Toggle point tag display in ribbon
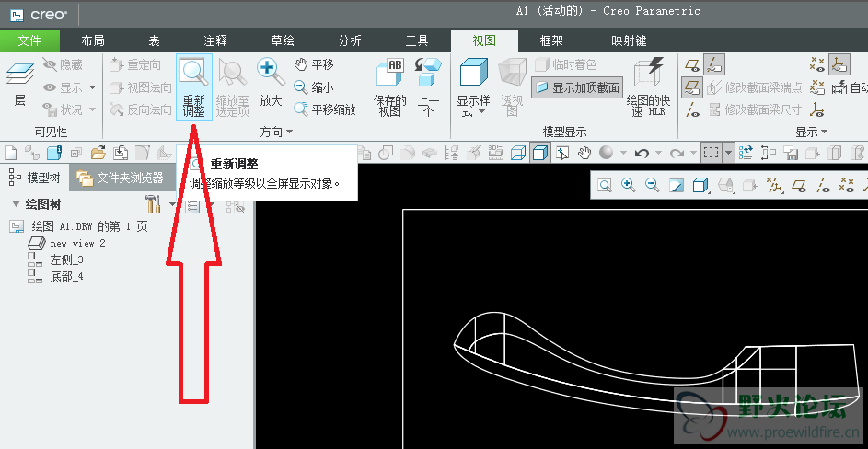This screenshot has width=868, height=449. pos(817,86)
